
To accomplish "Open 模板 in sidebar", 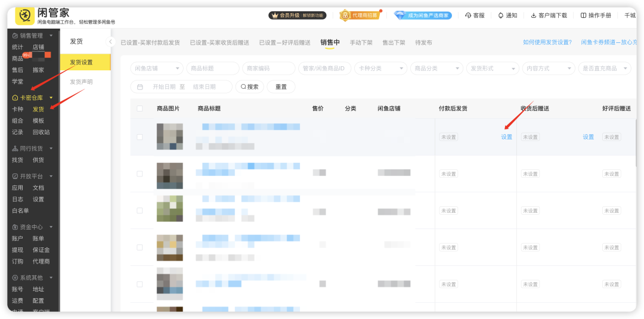I will point(38,120).
